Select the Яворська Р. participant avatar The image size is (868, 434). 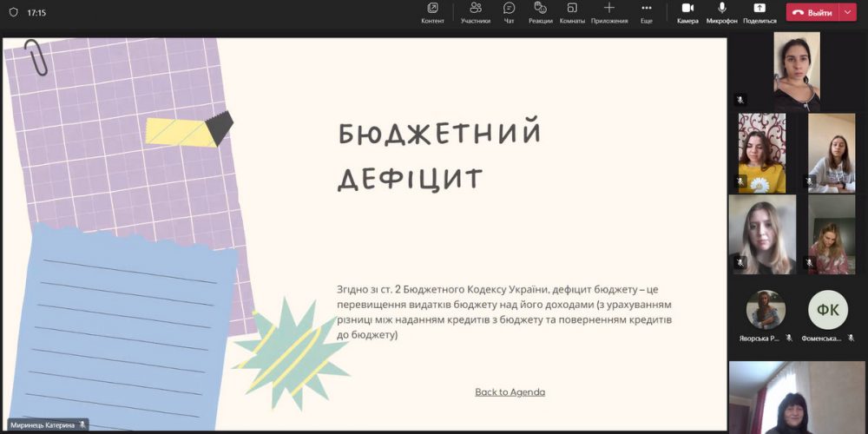click(x=766, y=310)
